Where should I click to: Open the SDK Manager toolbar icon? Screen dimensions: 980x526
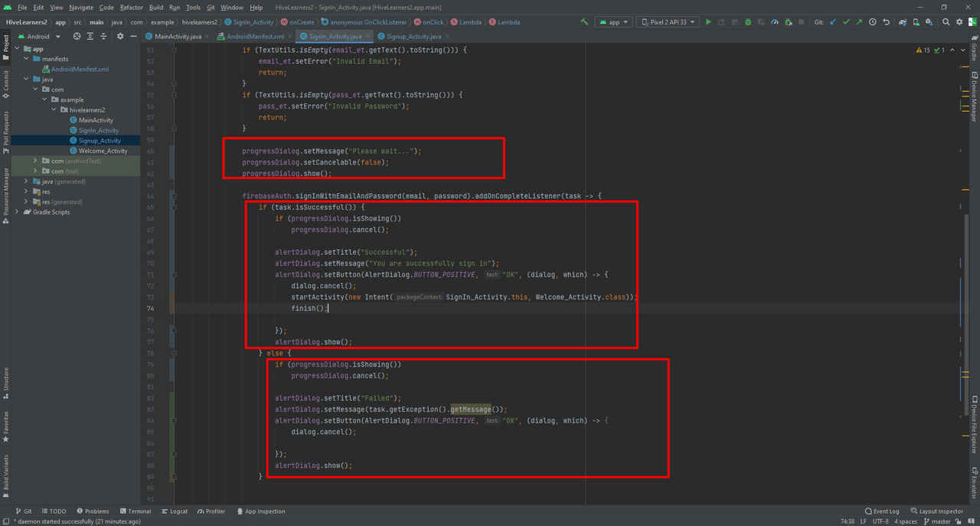(x=929, y=22)
